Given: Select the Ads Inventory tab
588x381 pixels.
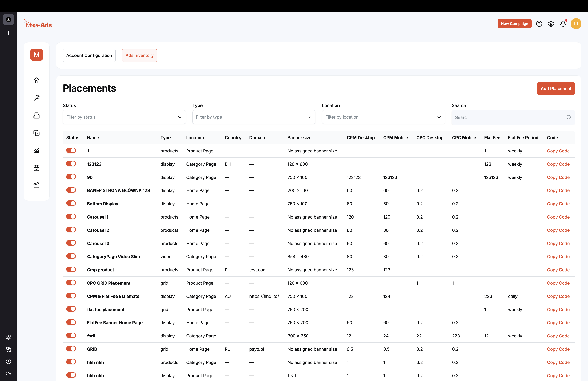Looking at the screenshot, I should pos(140,55).
